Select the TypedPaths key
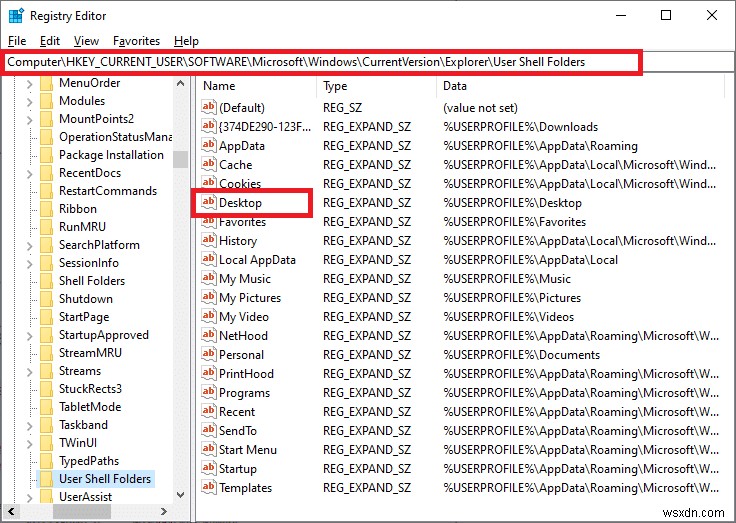The height and width of the screenshot is (523, 736). pos(89,461)
